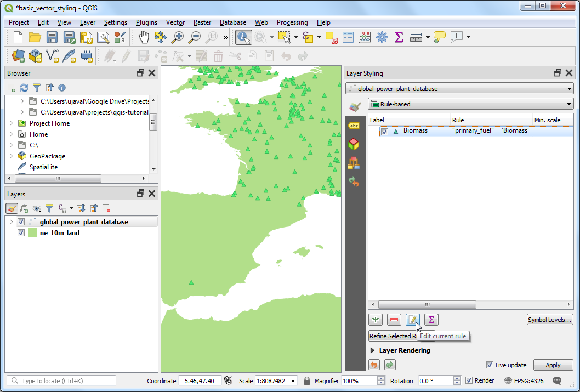Click the Edit current rule icon

413,320
